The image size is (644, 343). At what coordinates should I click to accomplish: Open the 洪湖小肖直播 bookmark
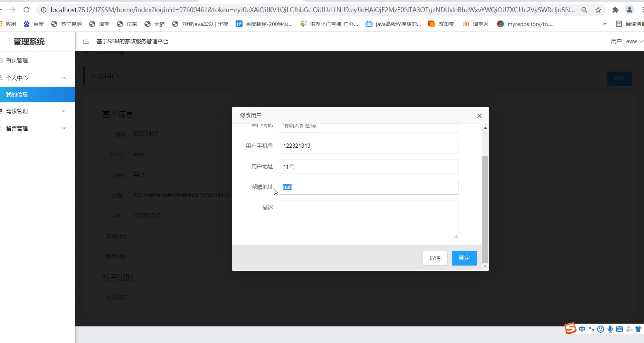[x=329, y=24]
